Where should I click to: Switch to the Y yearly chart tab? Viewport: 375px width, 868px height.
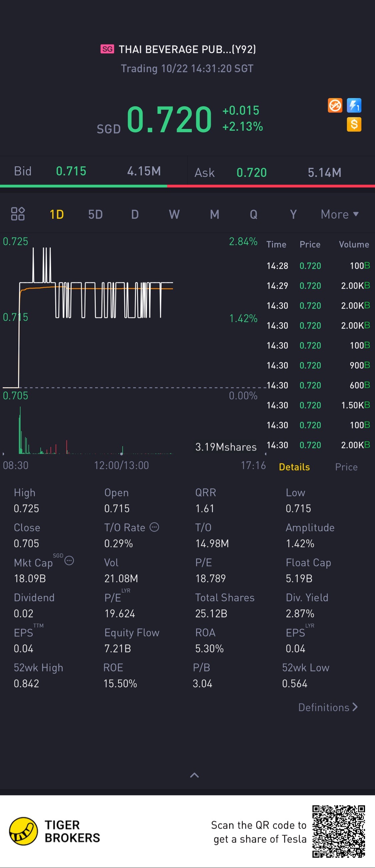pos(293,214)
